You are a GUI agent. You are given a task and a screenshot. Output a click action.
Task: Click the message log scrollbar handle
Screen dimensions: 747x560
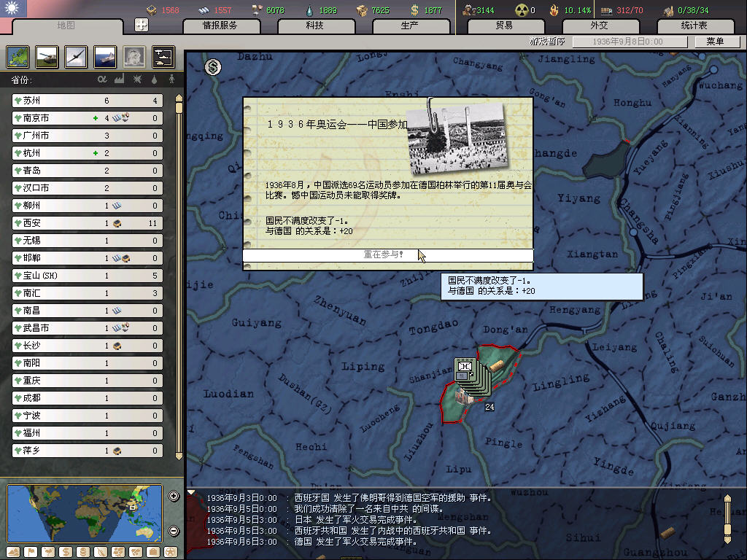point(727,529)
